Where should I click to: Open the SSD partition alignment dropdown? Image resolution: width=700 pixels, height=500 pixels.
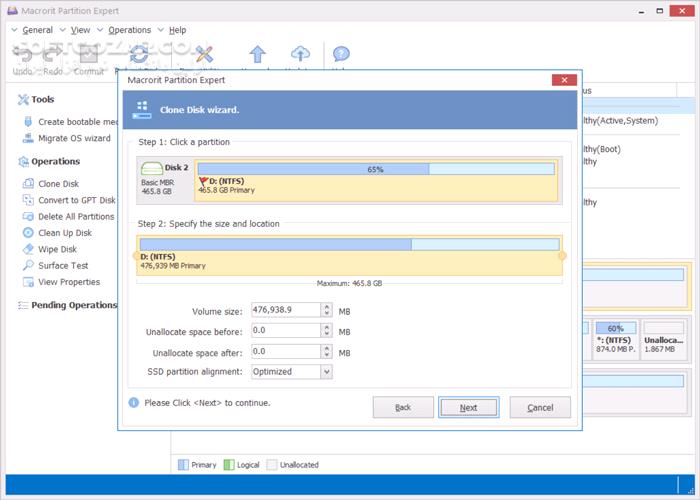[327, 371]
